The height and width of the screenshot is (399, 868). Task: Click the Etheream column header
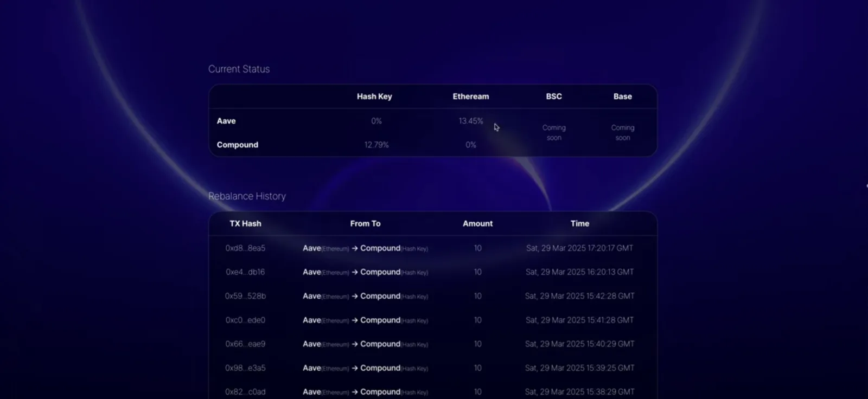coord(471,96)
